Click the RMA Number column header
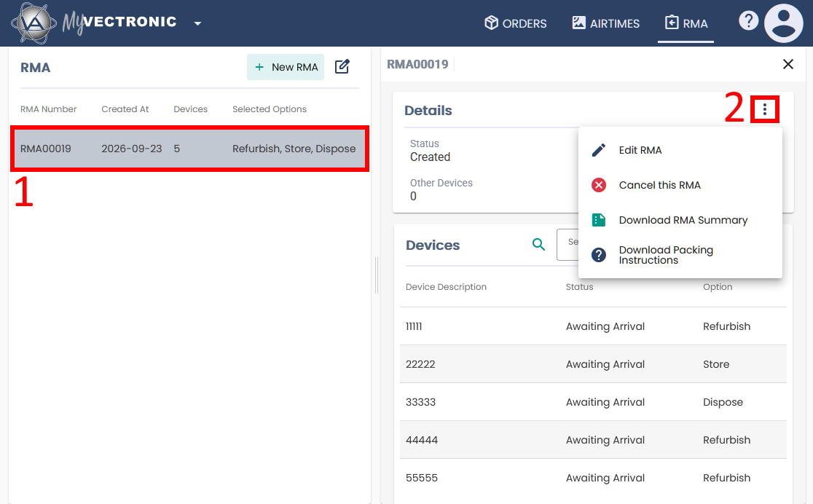Viewport: 813px width, 504px height. tap(48, 109)
